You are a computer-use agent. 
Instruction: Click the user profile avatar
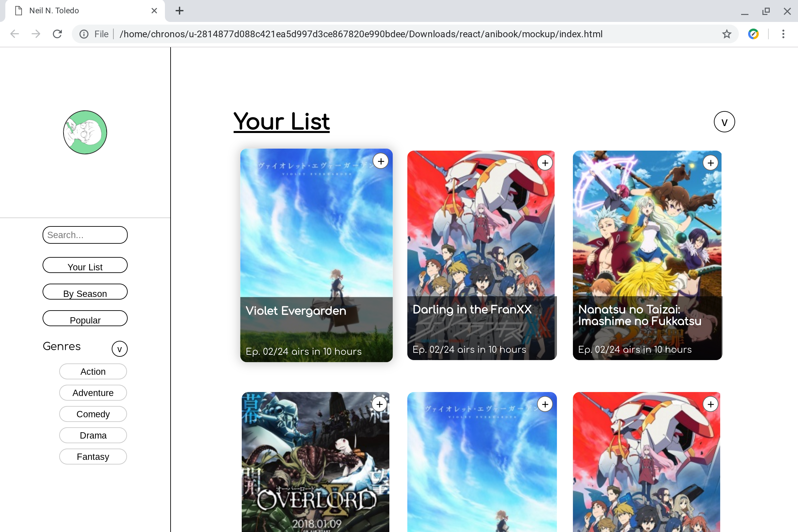(x=85, y=132)
